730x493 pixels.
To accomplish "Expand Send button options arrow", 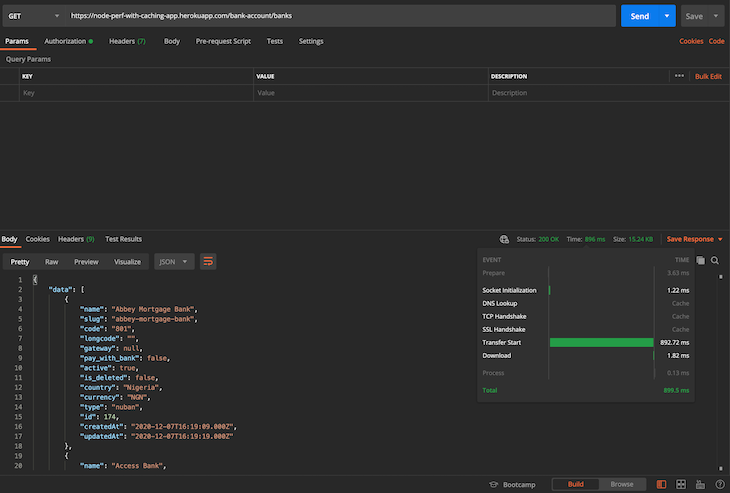I will (x=667, y=16).
